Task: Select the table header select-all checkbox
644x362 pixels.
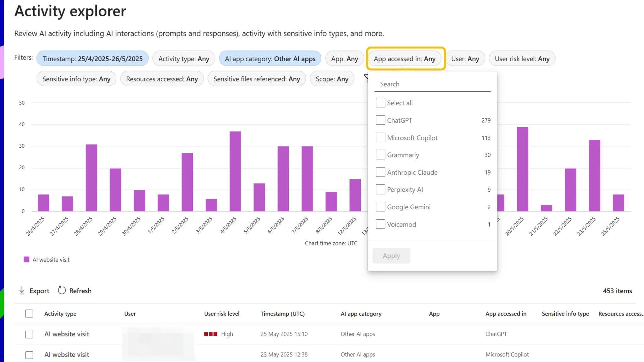Action: click(x=29, y=314)
